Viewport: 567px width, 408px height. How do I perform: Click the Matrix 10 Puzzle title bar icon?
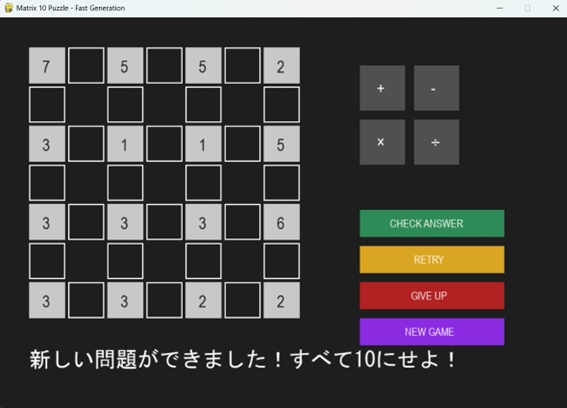9,8
